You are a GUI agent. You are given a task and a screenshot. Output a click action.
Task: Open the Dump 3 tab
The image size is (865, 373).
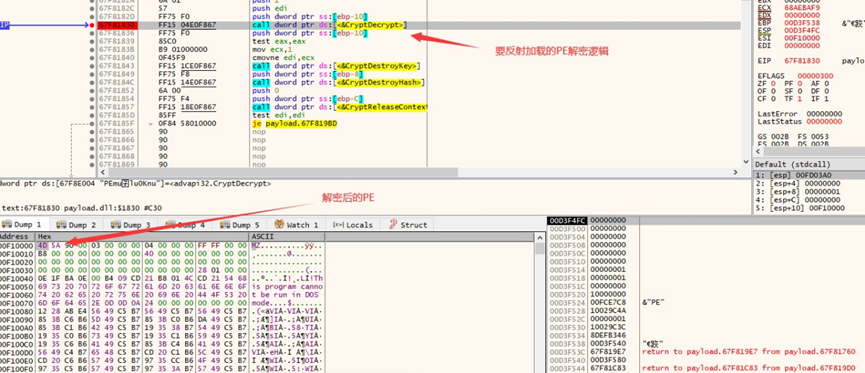(x=131, y=225)
